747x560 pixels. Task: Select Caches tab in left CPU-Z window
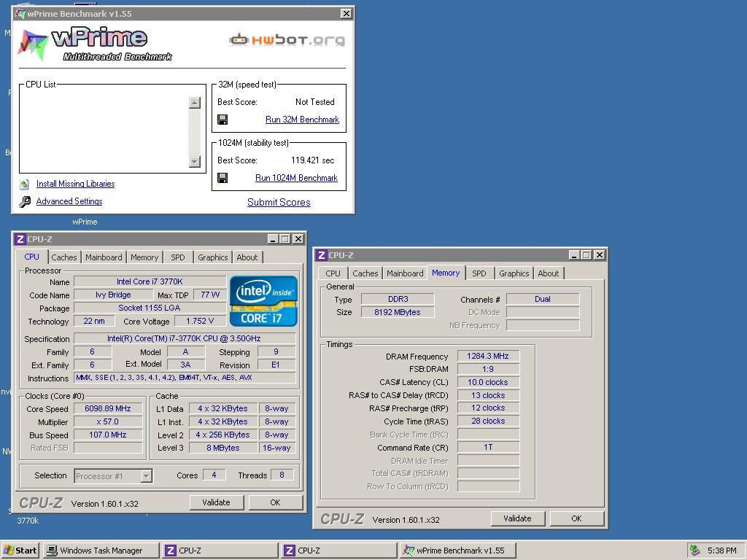[x=64, y=257]
